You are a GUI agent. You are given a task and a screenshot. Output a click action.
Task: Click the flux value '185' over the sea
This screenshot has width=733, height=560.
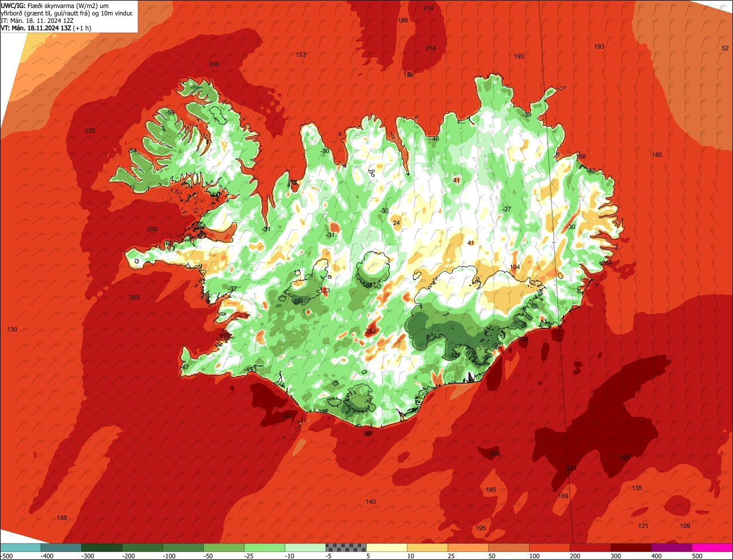click(491, 490)
